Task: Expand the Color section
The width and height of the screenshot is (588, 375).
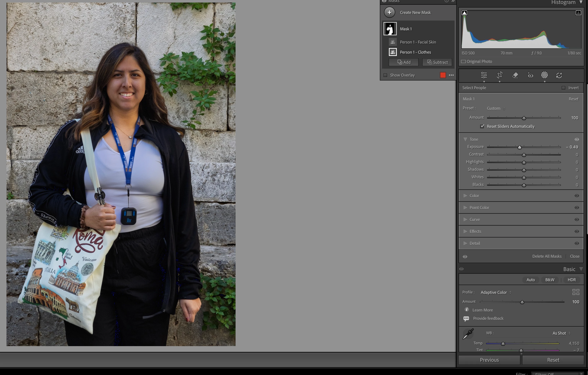Action: pyautogui.click(x=465, y=196)
